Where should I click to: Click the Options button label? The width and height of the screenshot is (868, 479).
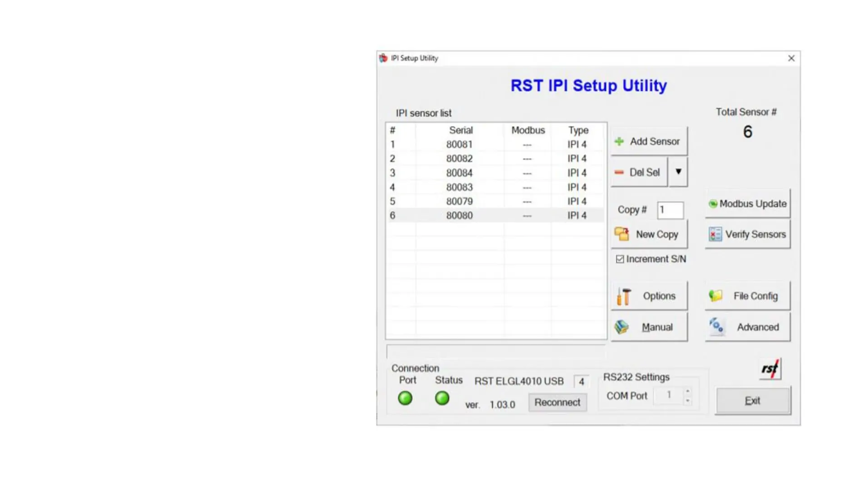[x=659, y=296]
